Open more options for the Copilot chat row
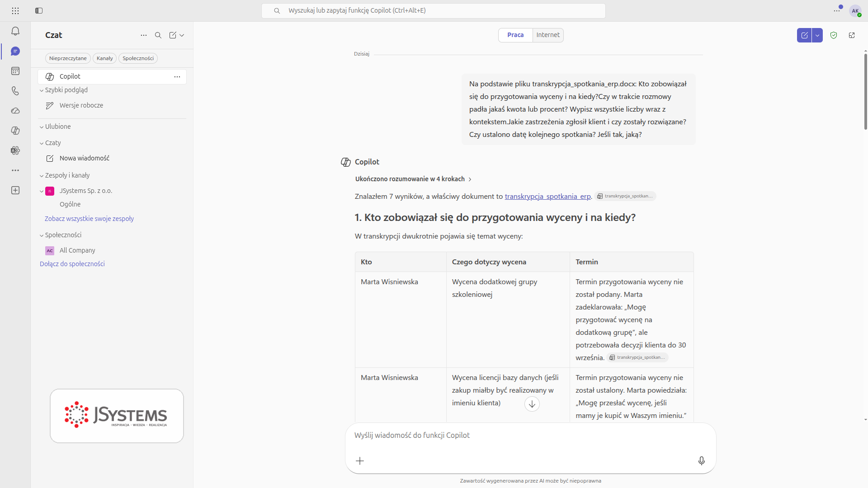 point(177,77)
